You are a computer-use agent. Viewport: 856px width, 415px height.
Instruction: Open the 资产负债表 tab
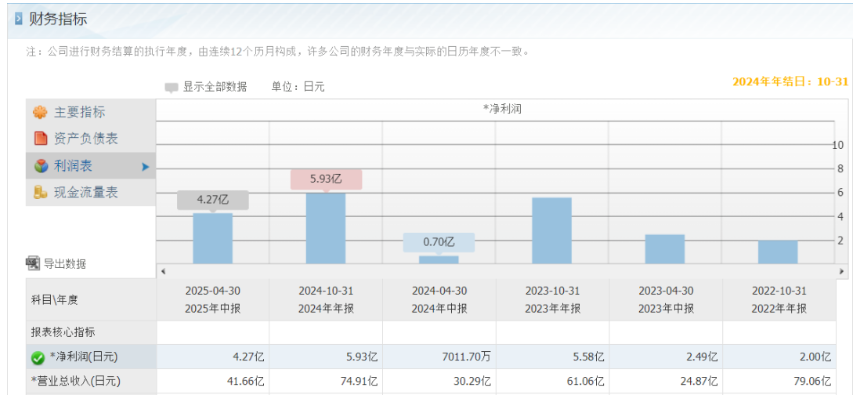pyautogui.click(x=91, y=139)
